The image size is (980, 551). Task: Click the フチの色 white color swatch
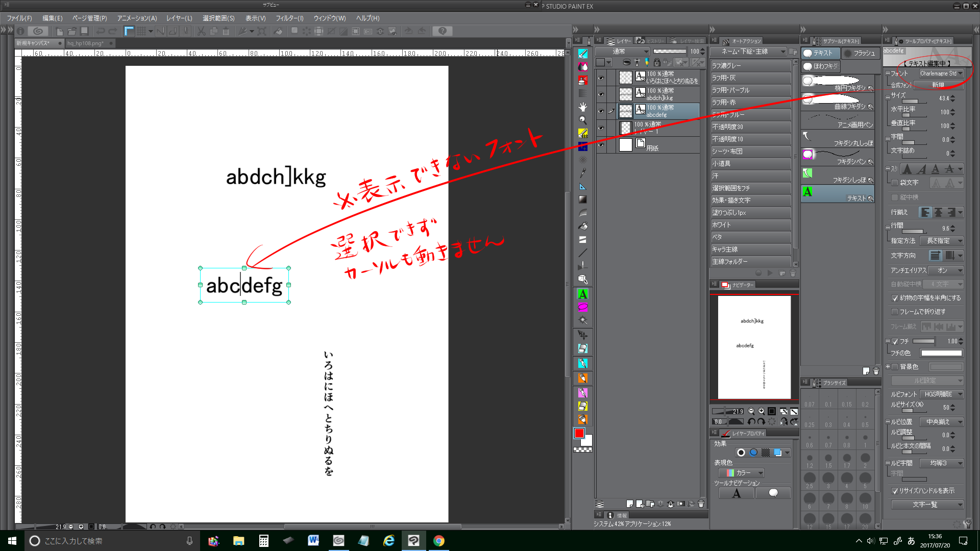point(941,353)
